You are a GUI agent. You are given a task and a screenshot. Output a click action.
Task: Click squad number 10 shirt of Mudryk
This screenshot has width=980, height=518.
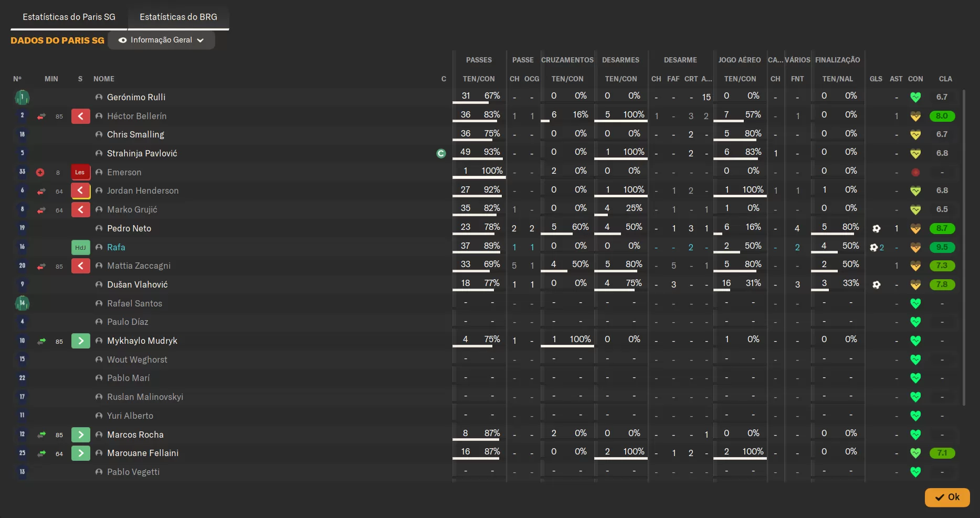click(22, 341)
